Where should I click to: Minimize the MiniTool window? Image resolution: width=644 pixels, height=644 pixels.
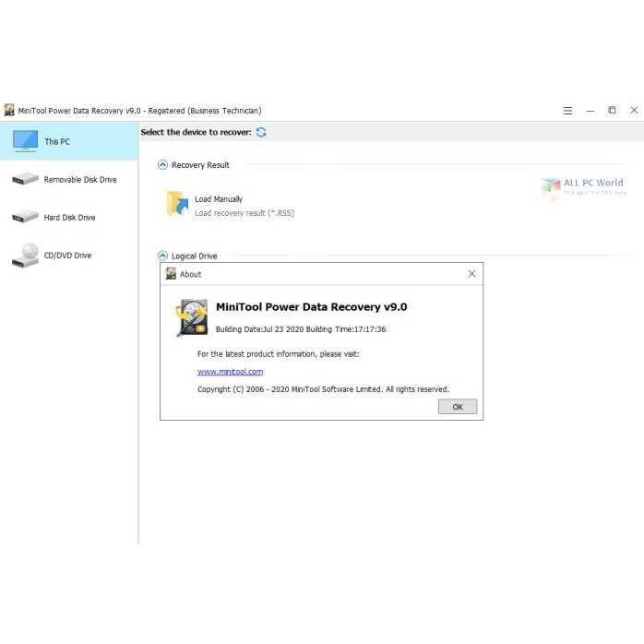point(590,111)
